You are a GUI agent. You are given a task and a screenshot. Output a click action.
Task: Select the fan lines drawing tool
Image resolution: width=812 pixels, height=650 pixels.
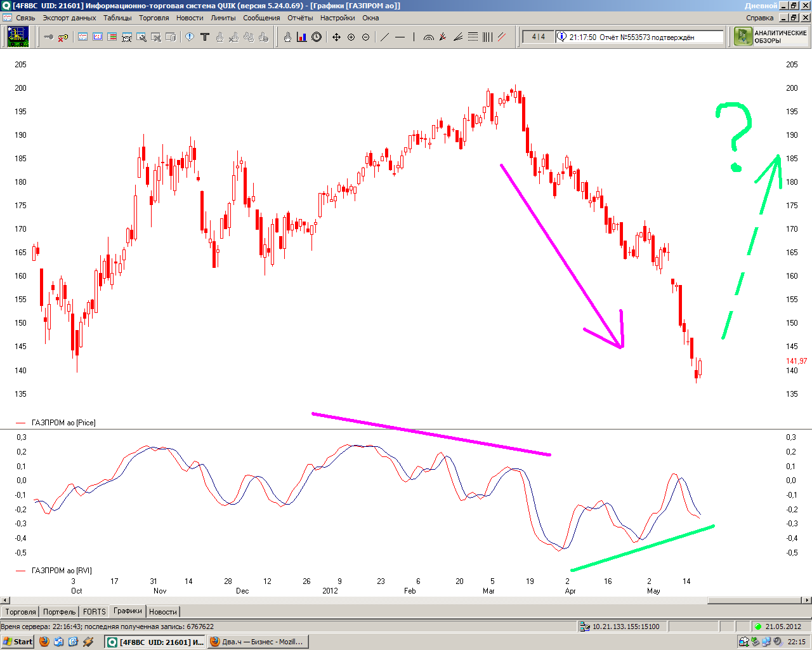(458, 37)
